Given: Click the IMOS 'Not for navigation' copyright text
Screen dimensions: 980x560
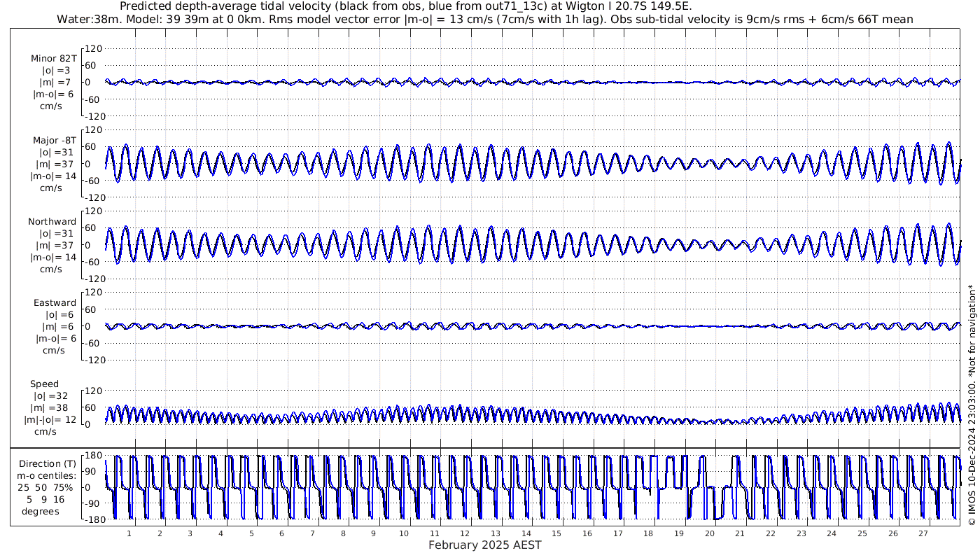Looking at the screenshot, I should coord(972,405).
